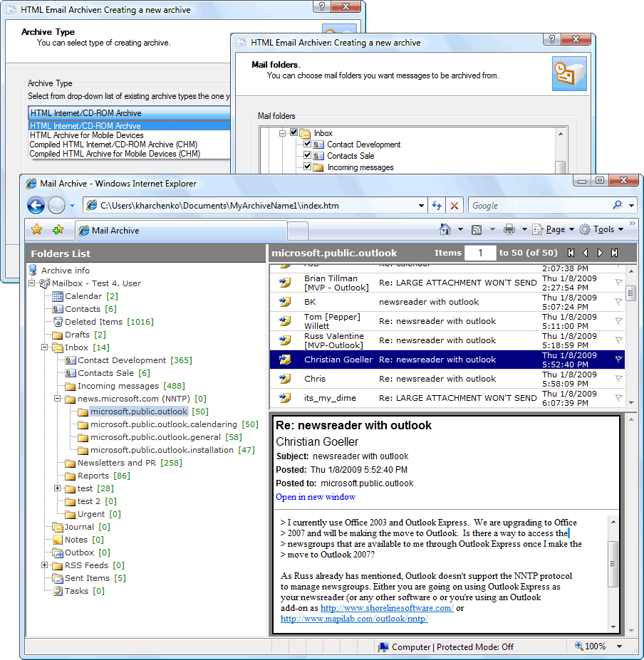The width and height of the screenshot is (644, 660).
Task: Click the RSS feeds toolbar icon
Action: click(x=477, y=229)
